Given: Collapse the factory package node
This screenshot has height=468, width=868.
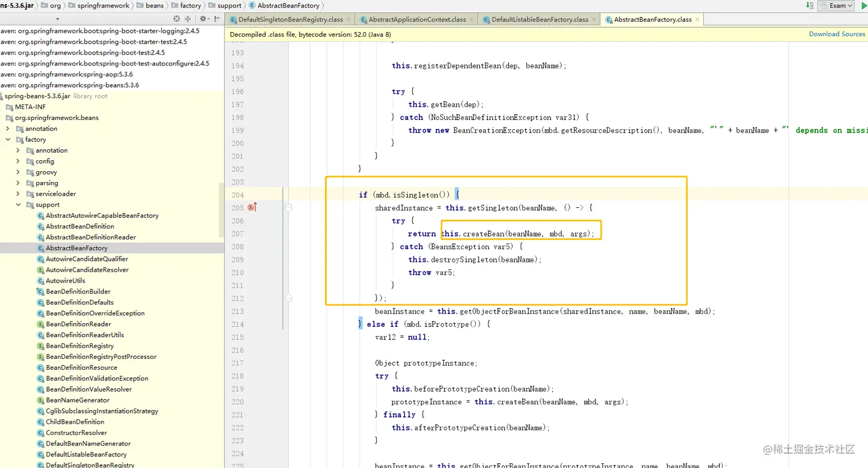Looking at the screenshot, I should click(7, 140).
